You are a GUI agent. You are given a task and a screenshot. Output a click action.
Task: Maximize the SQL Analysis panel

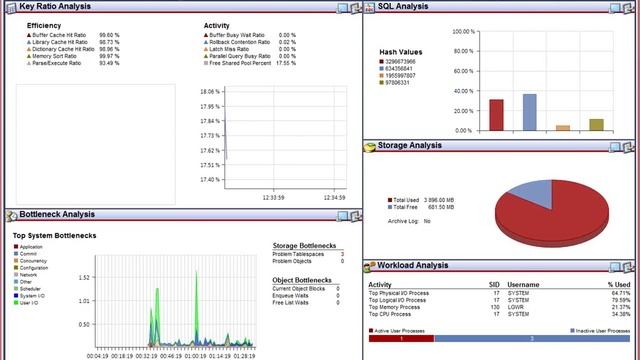615,8
